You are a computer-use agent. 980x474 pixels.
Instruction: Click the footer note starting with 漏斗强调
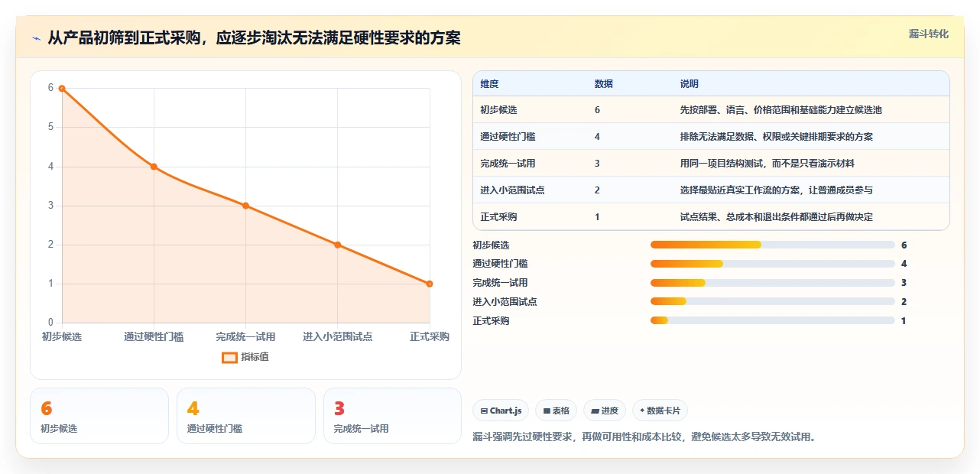click(x=644, y=437)
